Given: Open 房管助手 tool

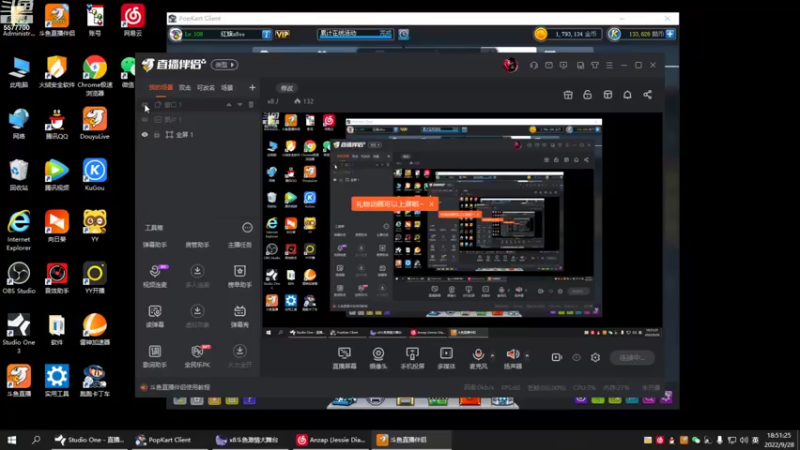Looking at the screenshot, I should 197,245.
